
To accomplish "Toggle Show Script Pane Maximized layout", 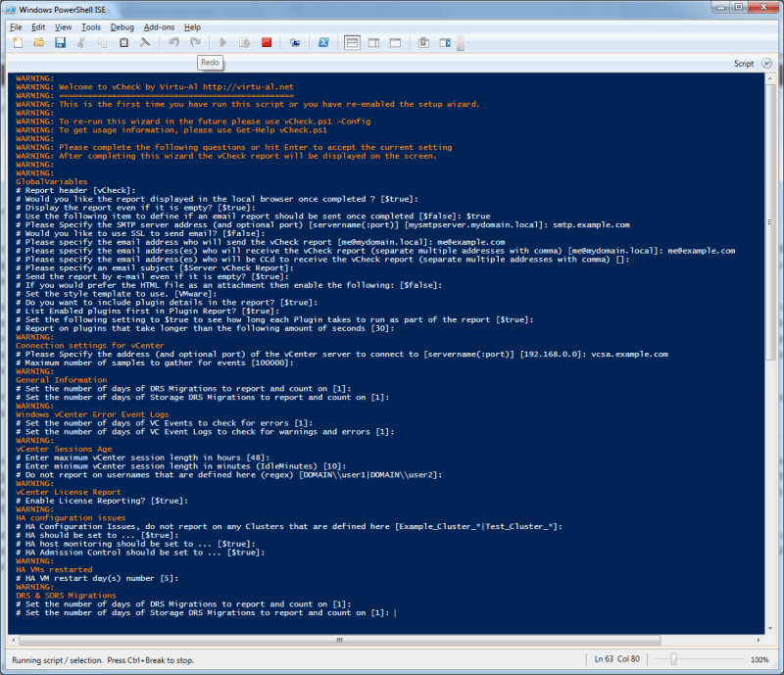I will [x=396, y=42].
